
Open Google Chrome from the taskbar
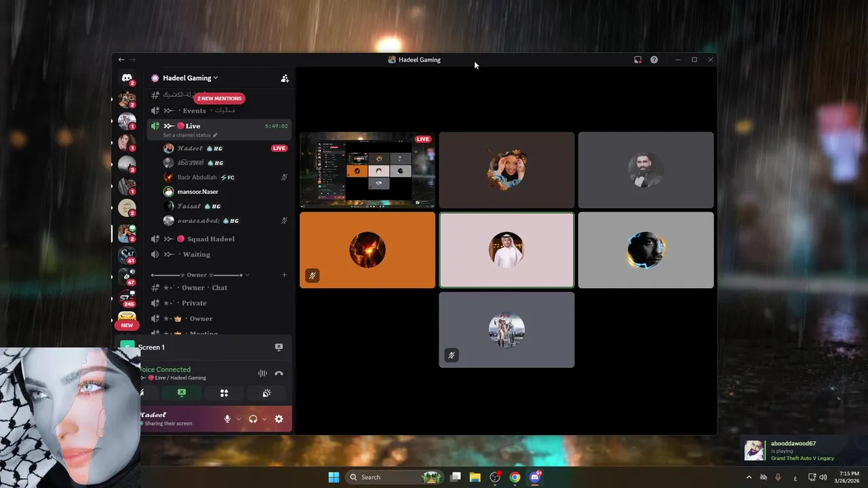coord(515,477)
